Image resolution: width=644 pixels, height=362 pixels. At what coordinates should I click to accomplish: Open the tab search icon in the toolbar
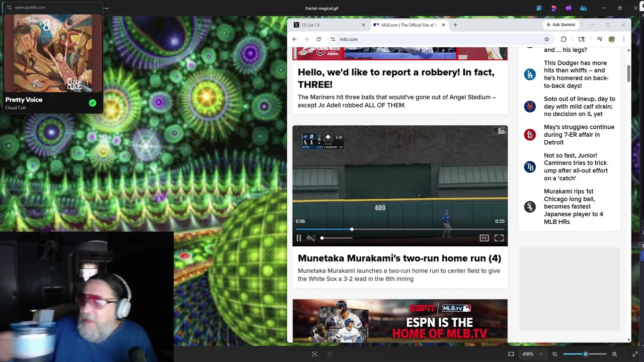(x=582, y=39)
